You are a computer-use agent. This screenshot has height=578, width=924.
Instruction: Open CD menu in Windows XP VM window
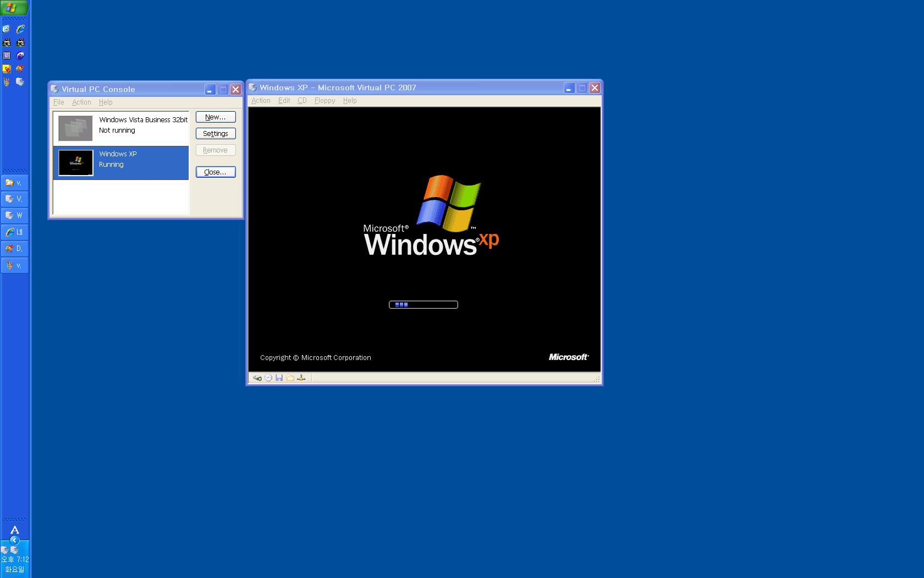(302, 101)
